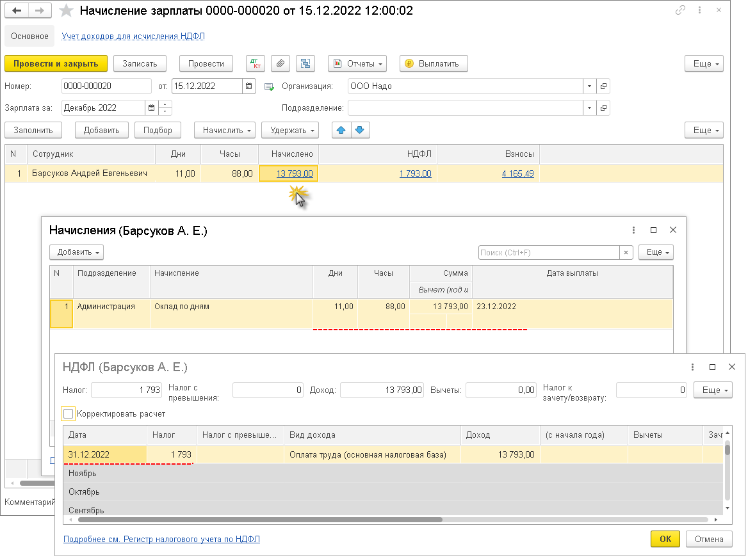Click the Выплатить button
Image resolution: width=748 pixels, height=560 pixels.
tap(434, 63)
